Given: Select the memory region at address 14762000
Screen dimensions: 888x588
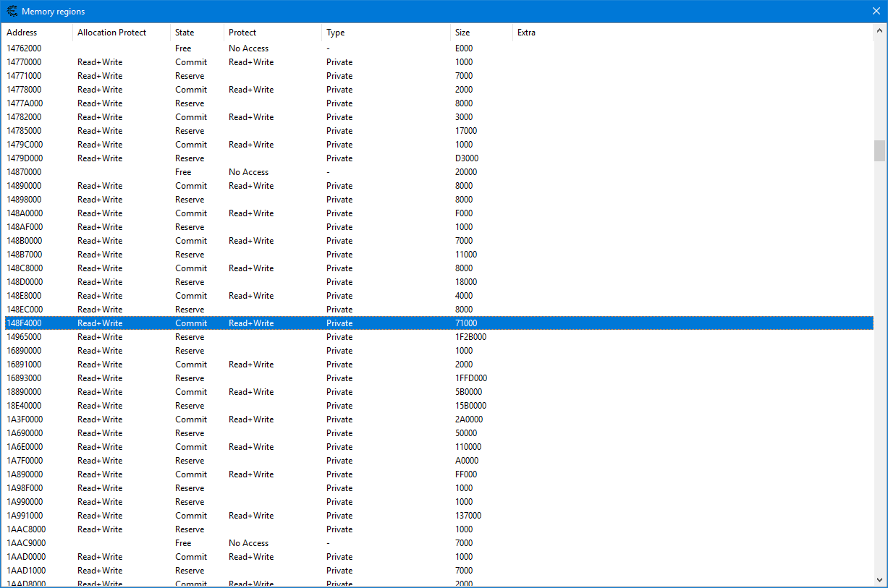Looking at the screenshot, I should pyautogui.click(x=24, y=48).
